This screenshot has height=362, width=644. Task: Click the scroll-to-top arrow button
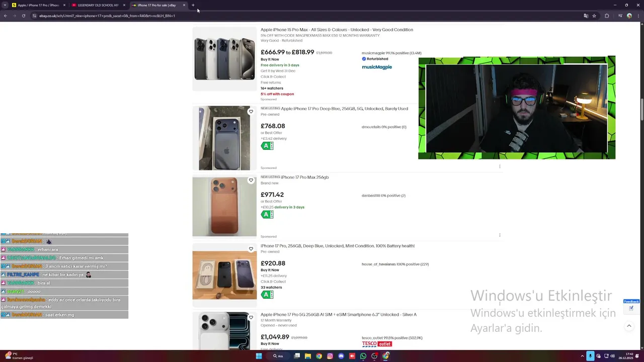[629, 326]
